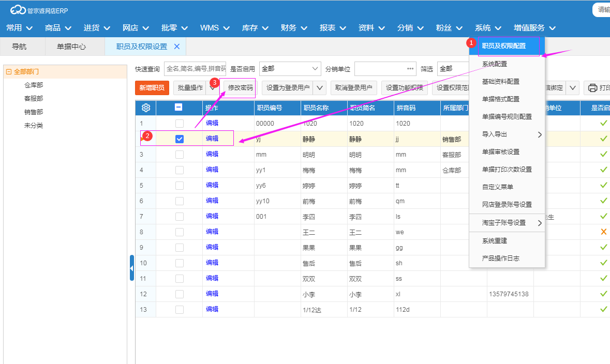Click the orange X status in row 8
The image size is (610, 364).
point(603,232)
